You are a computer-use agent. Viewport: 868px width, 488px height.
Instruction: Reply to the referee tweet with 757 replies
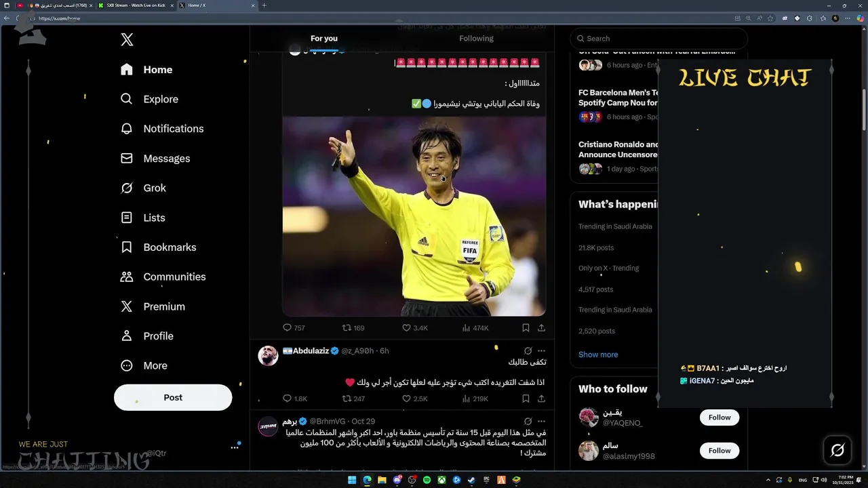coord(294,328)
